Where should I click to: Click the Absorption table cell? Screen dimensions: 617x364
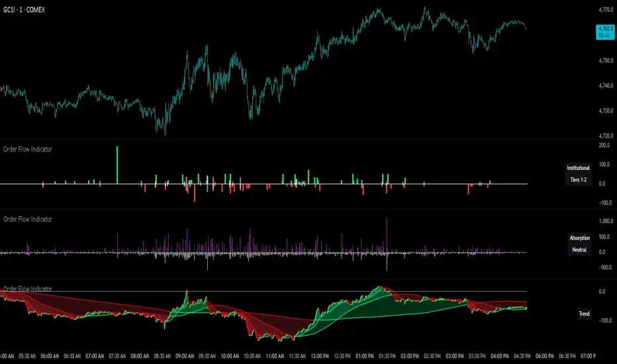579,238
